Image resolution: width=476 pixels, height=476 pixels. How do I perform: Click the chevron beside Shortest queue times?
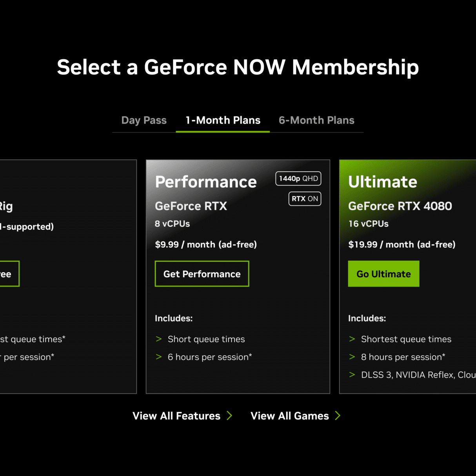pos(352,339)
